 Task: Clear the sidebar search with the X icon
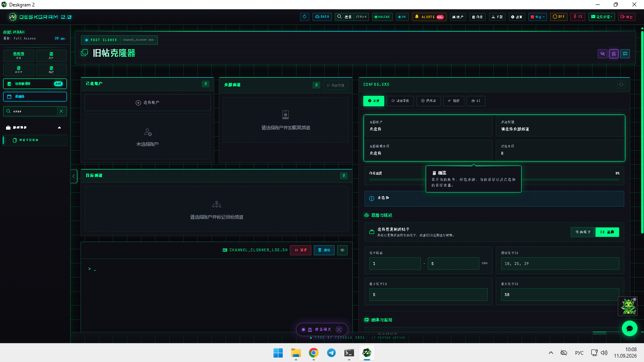pos(61,111)
